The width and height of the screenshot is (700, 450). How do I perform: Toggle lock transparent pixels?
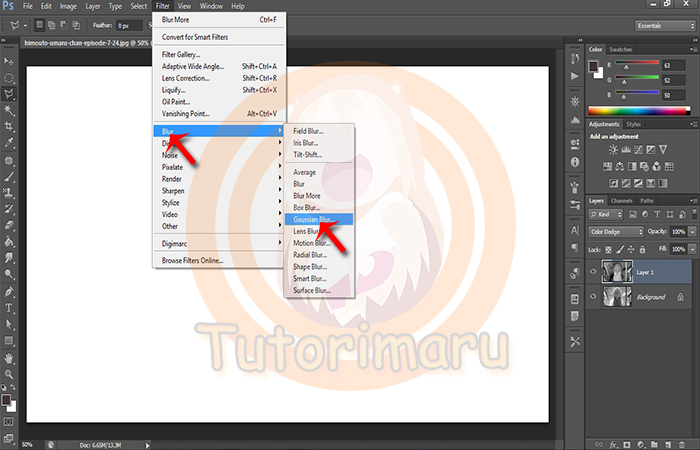[x=608, y=249]
